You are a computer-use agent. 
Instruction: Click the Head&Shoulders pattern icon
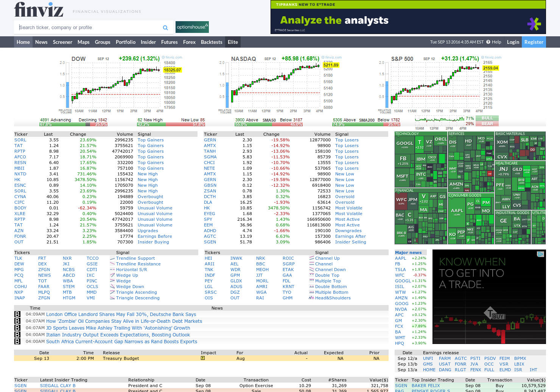(x=311, y=298)
